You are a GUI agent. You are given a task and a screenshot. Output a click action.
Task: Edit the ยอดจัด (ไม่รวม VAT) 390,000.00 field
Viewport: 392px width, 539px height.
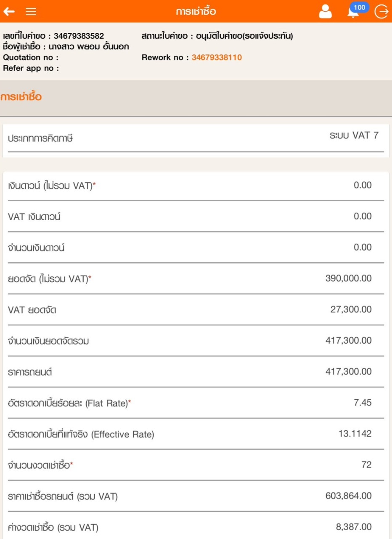coord(348,279)
